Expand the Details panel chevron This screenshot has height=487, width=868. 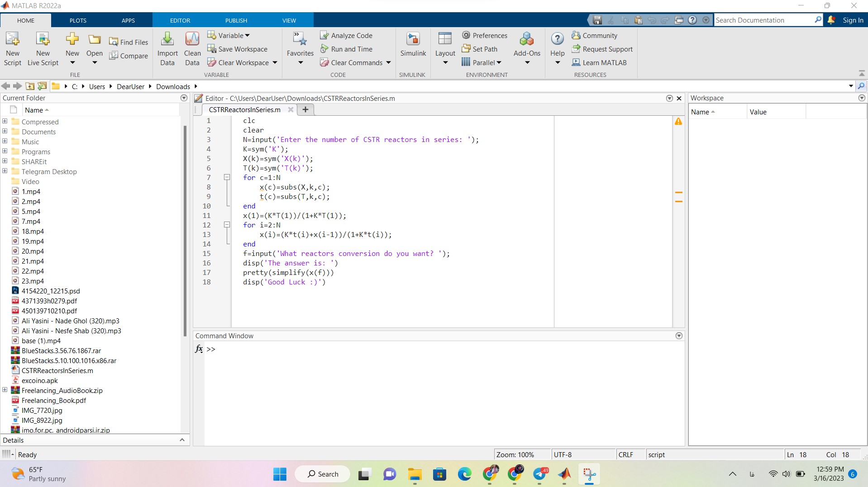[182, 440]
